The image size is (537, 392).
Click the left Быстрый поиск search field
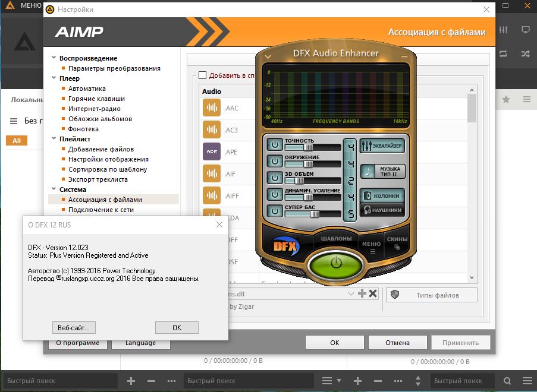point(60,381)
